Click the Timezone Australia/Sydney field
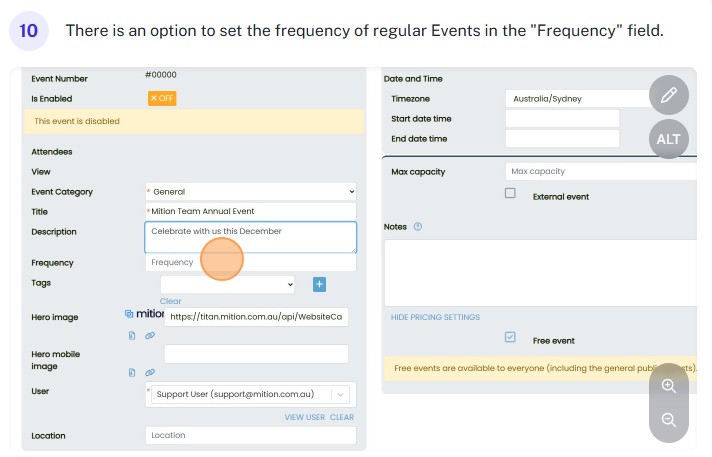The width and height of the screenshot is (712, 457). pyautogui.click(x=575, y=99)
